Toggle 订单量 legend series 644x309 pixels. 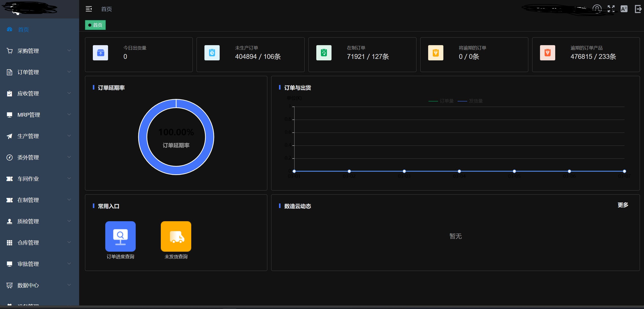pos(441,101)
